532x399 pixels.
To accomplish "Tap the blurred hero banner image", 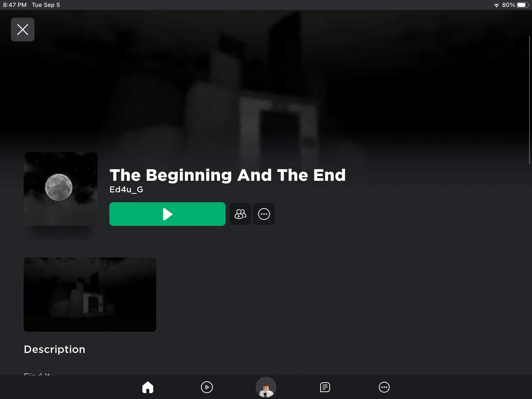I will [x=266, y=81].
